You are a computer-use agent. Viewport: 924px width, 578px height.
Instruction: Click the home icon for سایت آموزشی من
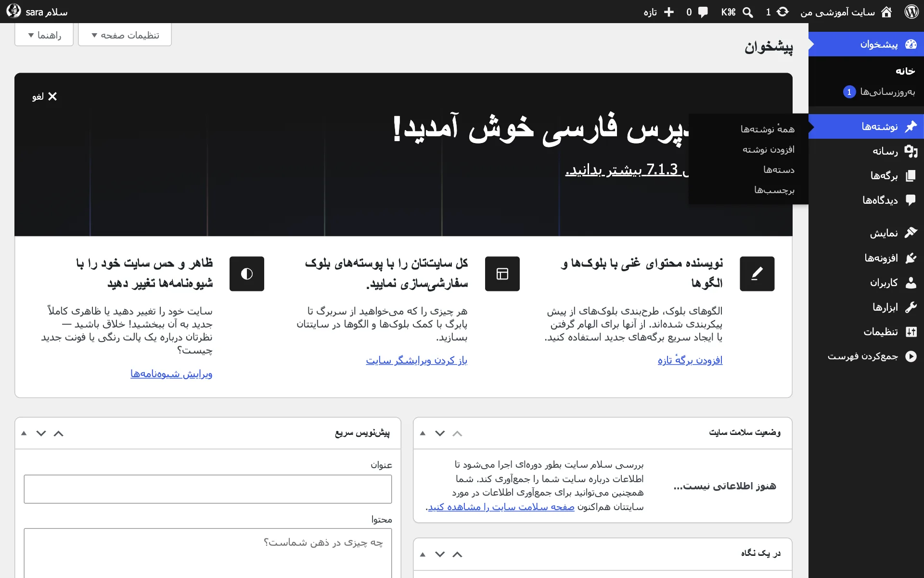point(886,12)
